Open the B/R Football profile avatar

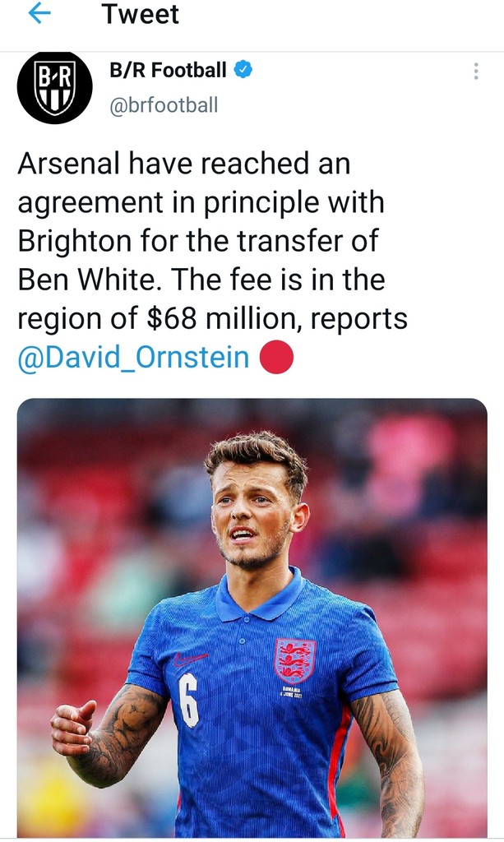pyautogui.click(x=55, y=87)
